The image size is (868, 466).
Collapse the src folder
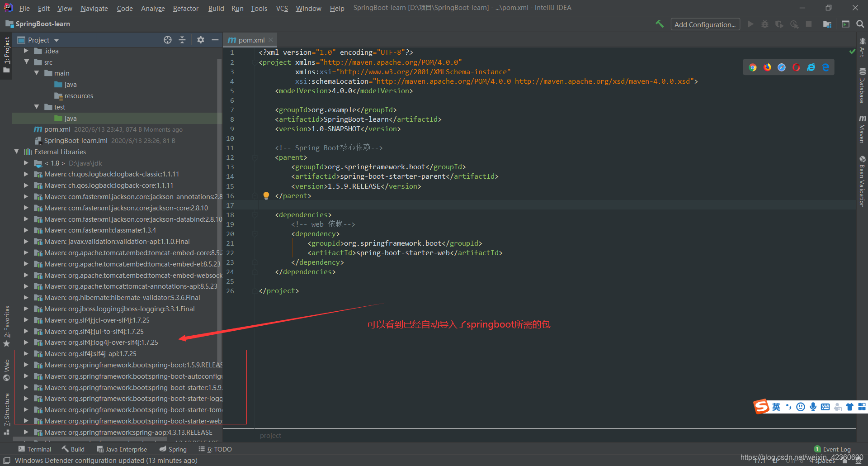point(26,62)
